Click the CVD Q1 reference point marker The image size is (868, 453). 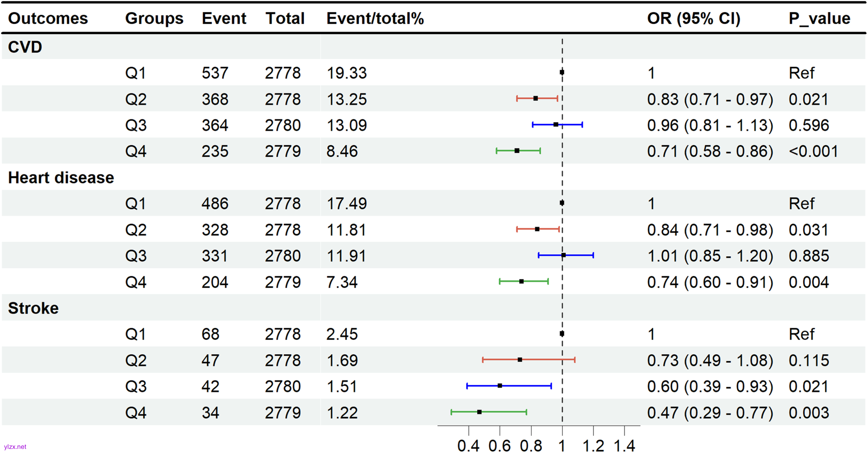click(x=562, y=72)
